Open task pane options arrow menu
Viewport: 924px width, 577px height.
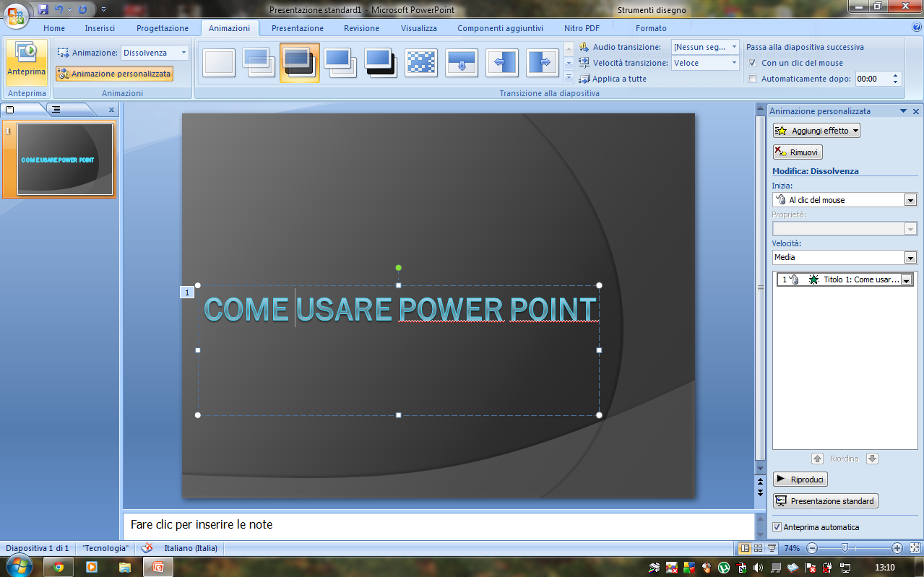tap(903, 111)
